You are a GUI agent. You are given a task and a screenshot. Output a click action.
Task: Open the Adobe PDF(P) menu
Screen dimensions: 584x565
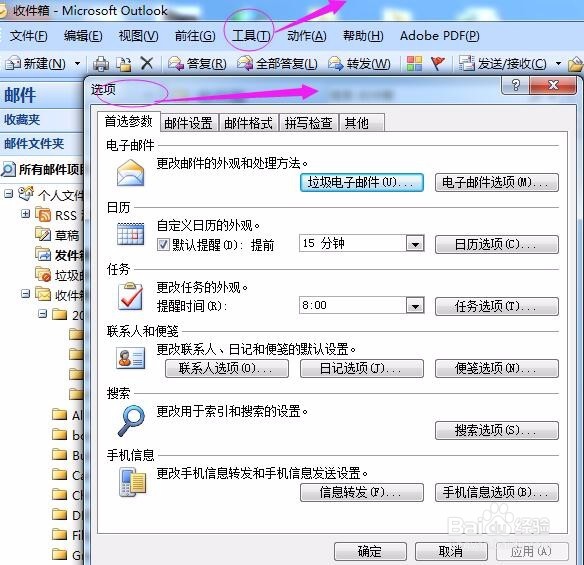[x=439, y=36]
